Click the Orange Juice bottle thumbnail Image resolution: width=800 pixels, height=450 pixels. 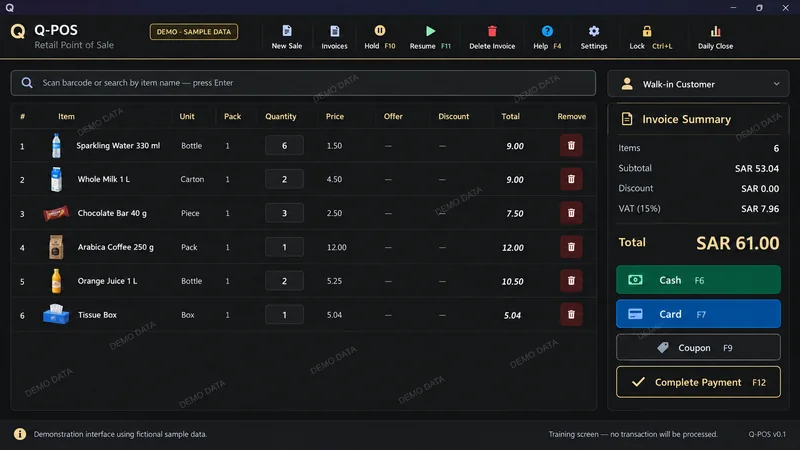point(56,281)
